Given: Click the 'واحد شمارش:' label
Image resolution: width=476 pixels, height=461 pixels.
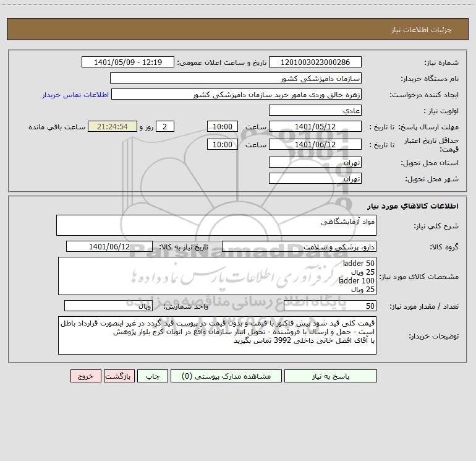Looking at the screenshot, I should 186,306.
